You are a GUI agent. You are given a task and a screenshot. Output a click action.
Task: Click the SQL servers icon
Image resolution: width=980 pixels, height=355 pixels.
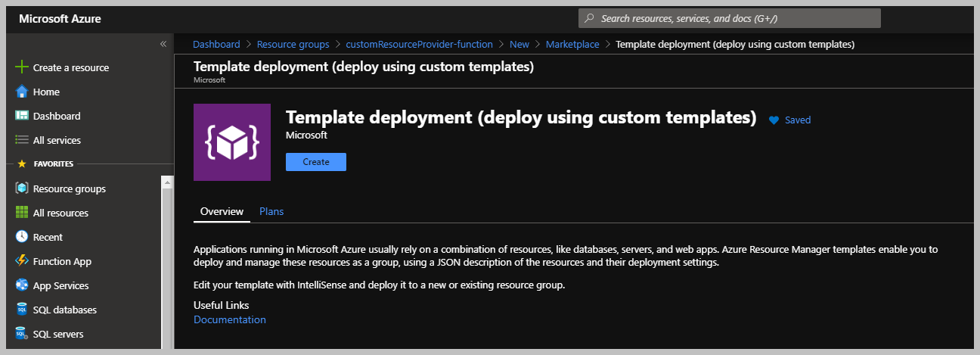point(21,334)
